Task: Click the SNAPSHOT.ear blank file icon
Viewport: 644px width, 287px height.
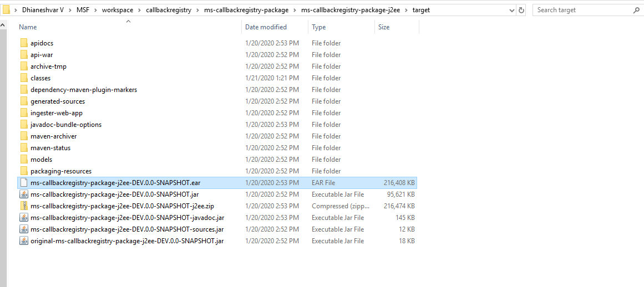Action: point(24,183)
